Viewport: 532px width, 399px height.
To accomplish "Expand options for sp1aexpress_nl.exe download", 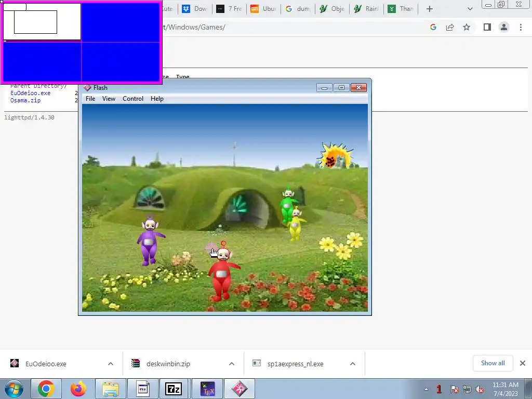I will (353, 364).
